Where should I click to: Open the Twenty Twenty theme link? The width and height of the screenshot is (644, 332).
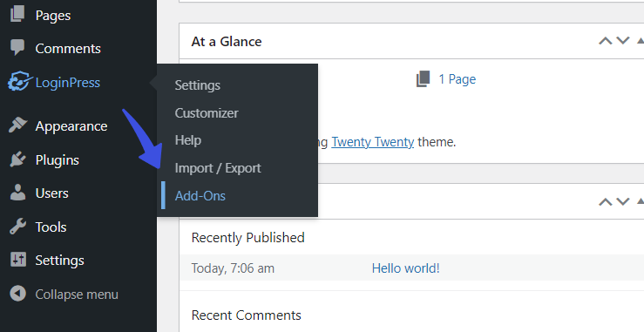pos(372,142)
